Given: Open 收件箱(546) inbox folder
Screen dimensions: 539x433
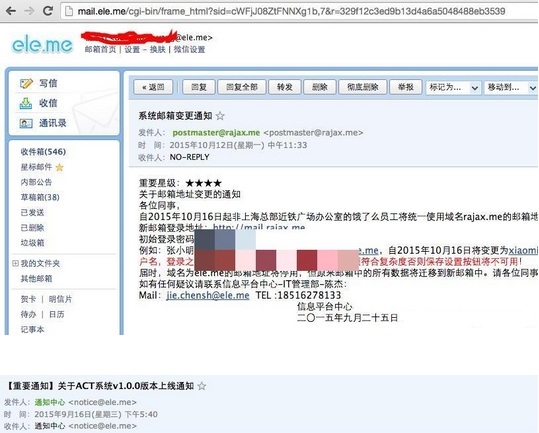Looking at the screenshot, I should [43, 152].
